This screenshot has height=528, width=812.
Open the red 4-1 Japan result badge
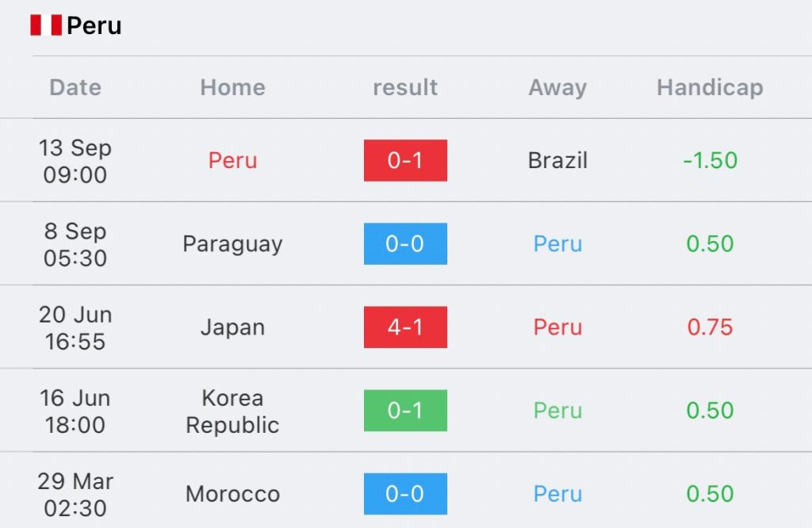coord(405,327)
